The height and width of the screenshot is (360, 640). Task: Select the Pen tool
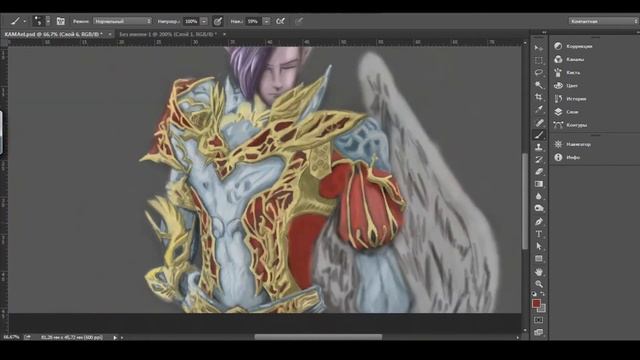(x=539, y=222)
